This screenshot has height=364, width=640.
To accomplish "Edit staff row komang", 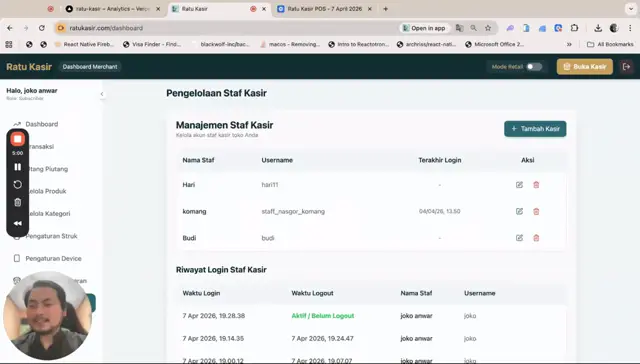I will tap(519, 211).
